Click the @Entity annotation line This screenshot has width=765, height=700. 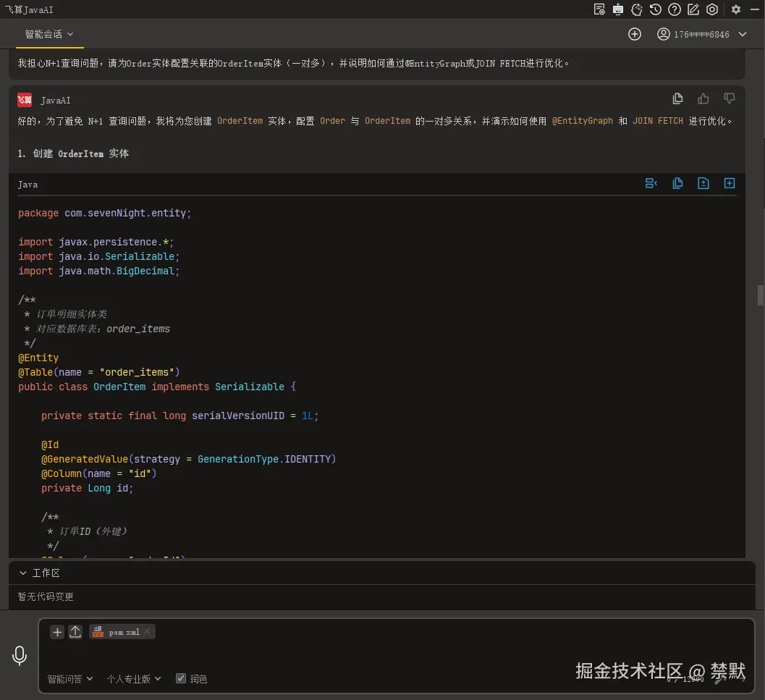click(x=38, y=358)
